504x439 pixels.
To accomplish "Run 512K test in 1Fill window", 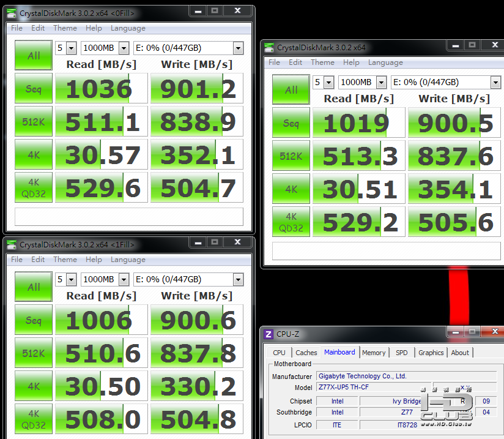I will coord(34,353).
